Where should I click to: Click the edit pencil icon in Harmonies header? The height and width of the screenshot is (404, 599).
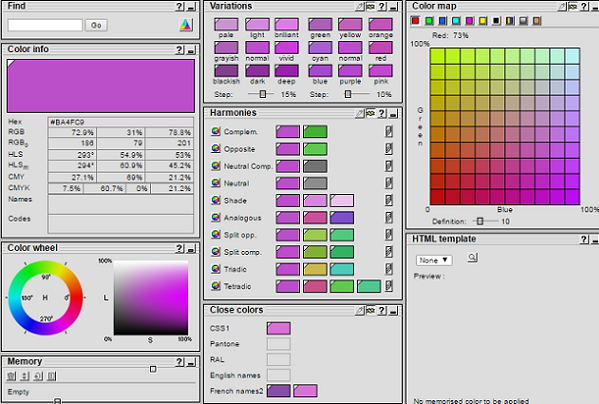click(359, 113)
